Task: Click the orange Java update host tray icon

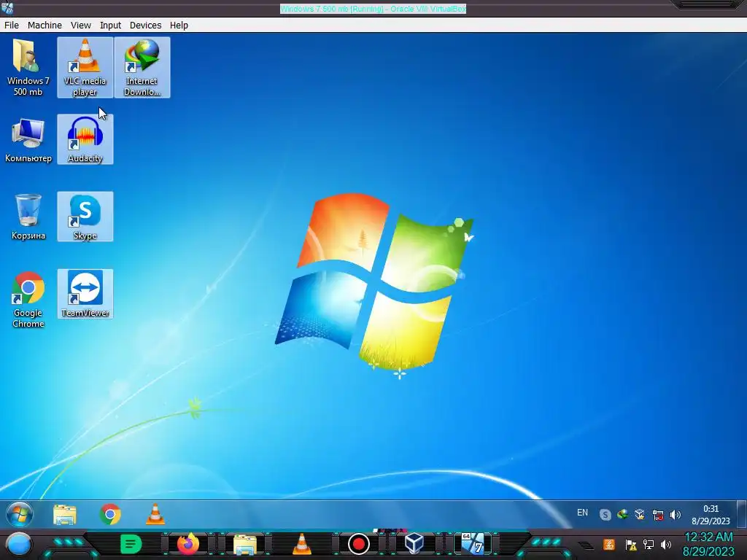Action: point(609,544)
